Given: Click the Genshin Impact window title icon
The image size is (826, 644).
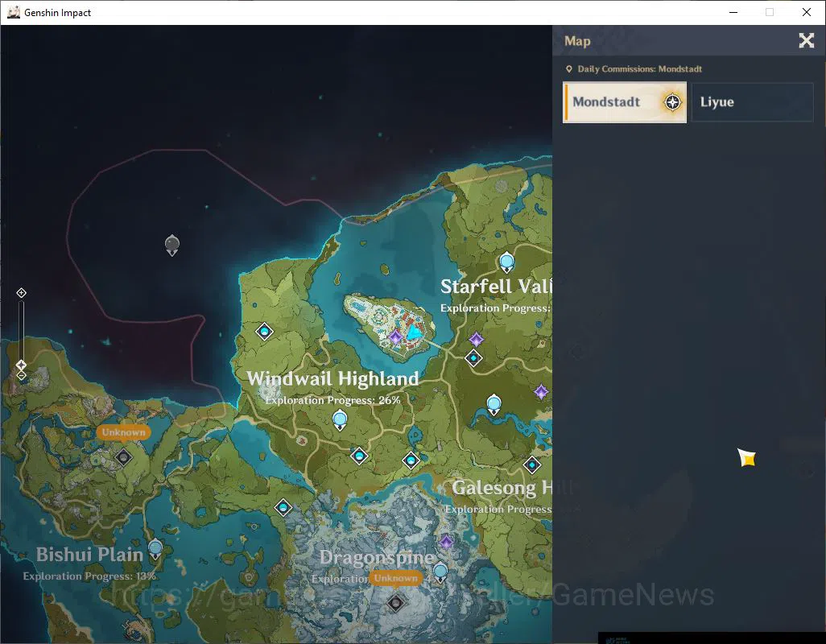Looking at the screenshot, I should (14, 12).
